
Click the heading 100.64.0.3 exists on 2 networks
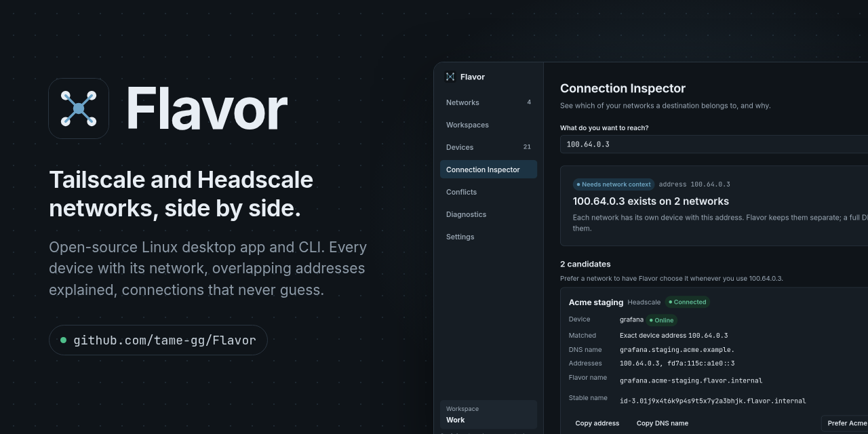[x=651, y=201]
